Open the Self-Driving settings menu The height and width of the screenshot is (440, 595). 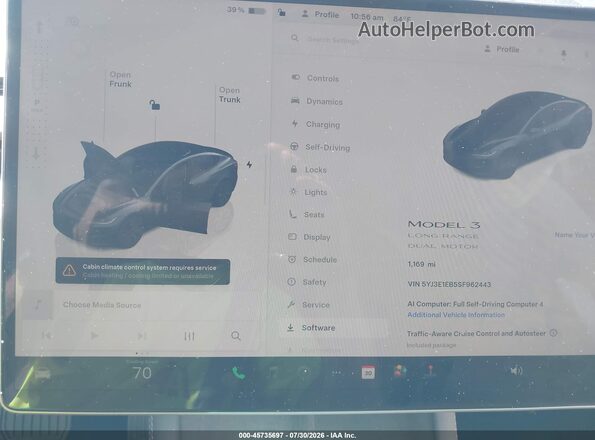(x=320, y=147)
